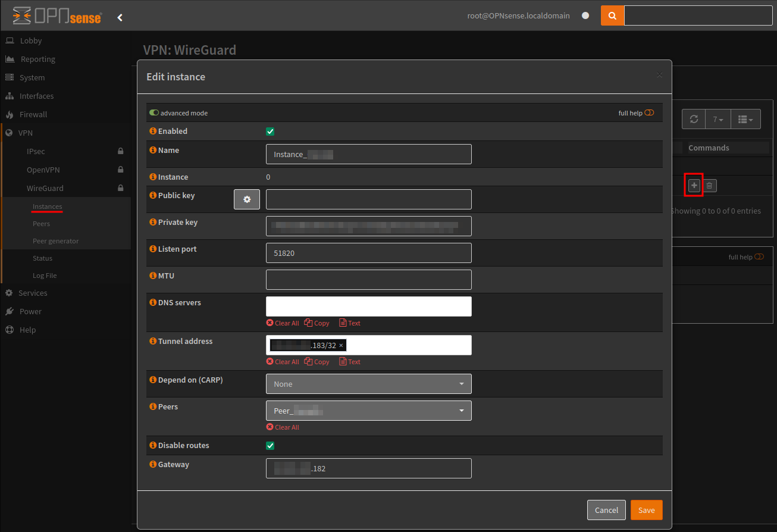
Task: Close the Edit instance dialog
Action: 659,75
